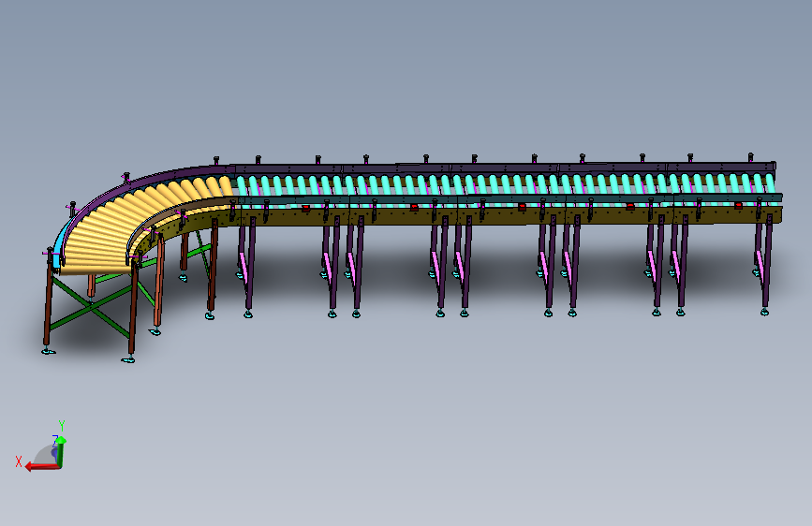Click the red X axis arrow on the triad
The width and height of the screenshot is (812, 526).
42,467
